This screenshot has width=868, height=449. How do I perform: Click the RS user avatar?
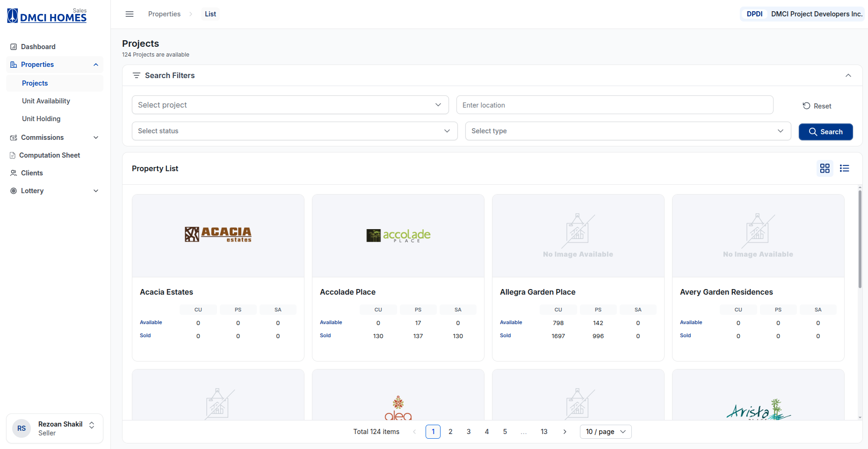pos(22,428)
